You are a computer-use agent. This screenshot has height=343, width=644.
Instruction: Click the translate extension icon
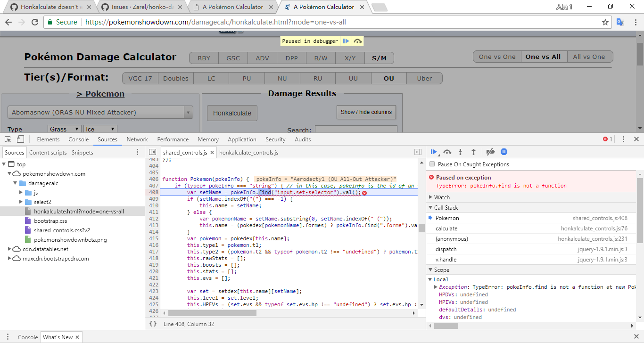pos(620,22)
